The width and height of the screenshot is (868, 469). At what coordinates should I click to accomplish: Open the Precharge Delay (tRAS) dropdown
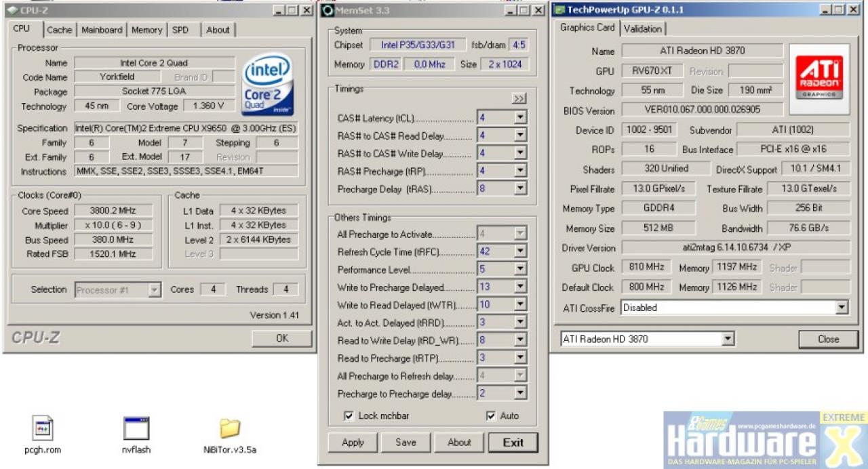pyautogui.click(x=520, y=188)
